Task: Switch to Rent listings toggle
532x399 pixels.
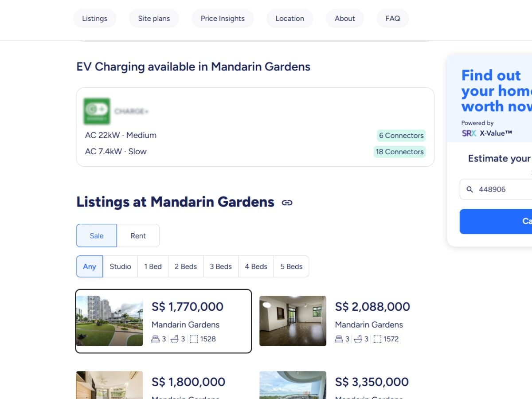Action: pos(138,235)
